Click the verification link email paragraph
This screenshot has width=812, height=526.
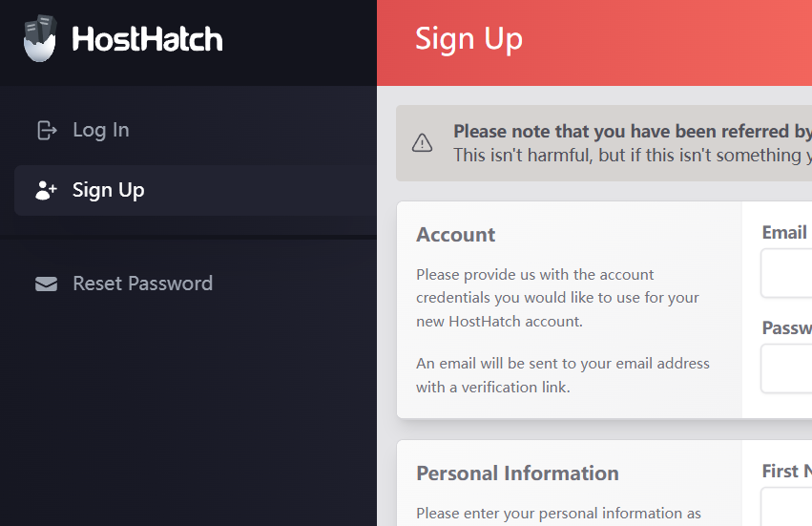click(562, 375)
